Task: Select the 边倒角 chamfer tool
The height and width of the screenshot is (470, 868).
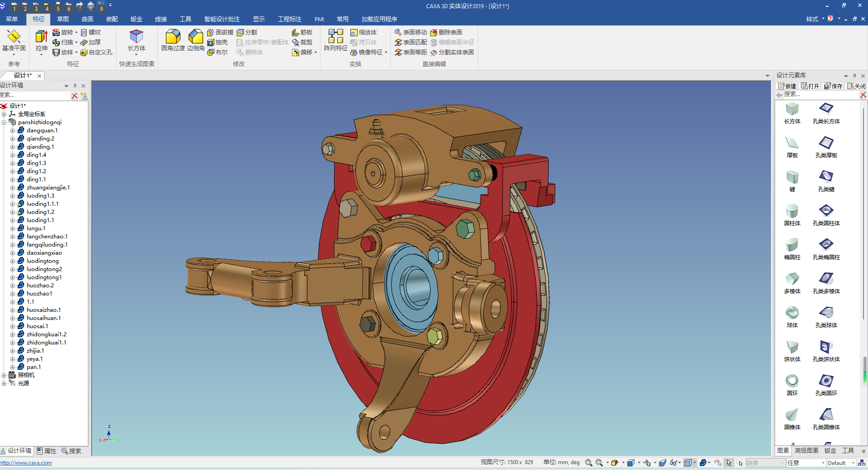Action: pyautogui.click(x=196, y=40)
